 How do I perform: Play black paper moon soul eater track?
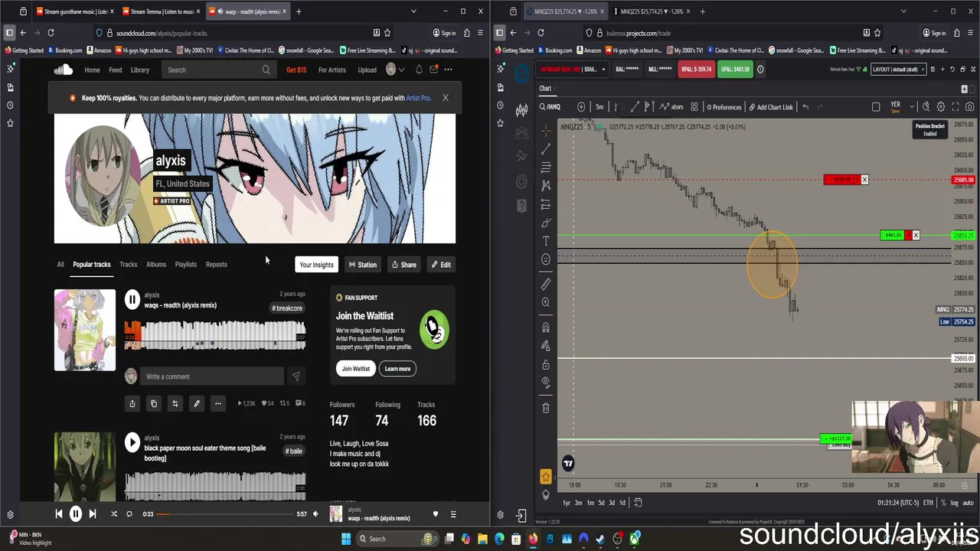(x=132, y=442)
